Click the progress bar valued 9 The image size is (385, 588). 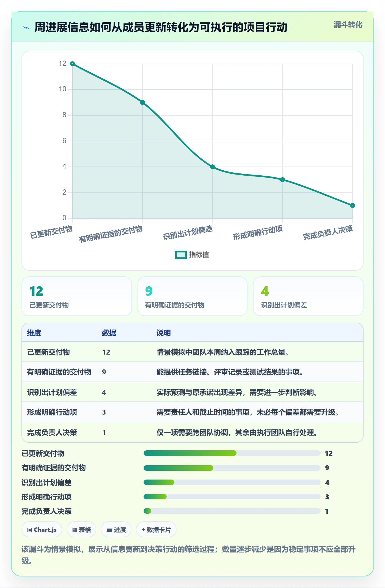(232, 468)
